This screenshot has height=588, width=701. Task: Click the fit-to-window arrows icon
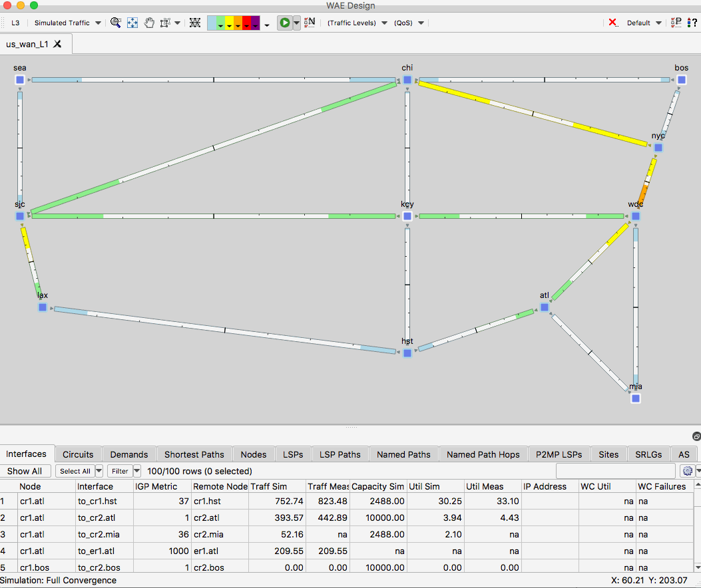click(x=132, y=23)
